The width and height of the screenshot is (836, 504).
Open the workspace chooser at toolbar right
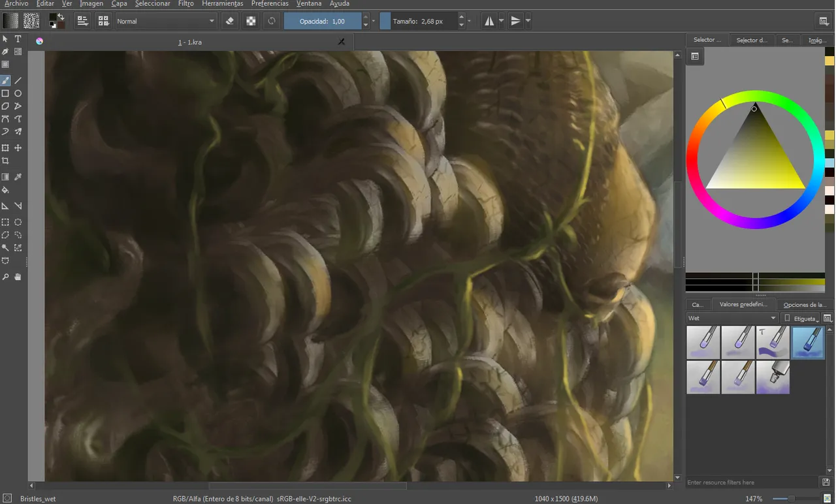pyautogui.click(x=824, y=22)
